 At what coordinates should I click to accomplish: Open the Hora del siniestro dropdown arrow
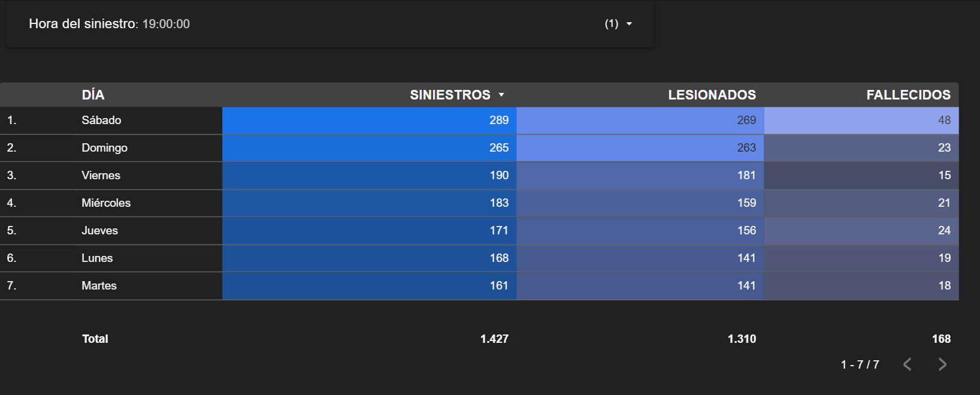(629, 24)
